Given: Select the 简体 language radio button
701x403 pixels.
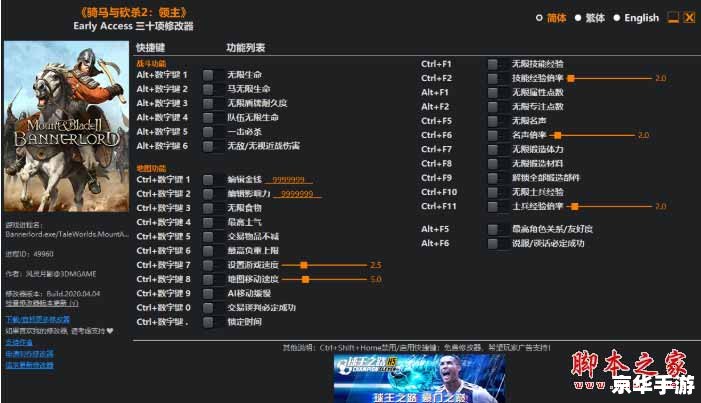Looking at the screenshot, I should [x=539, y=18].
